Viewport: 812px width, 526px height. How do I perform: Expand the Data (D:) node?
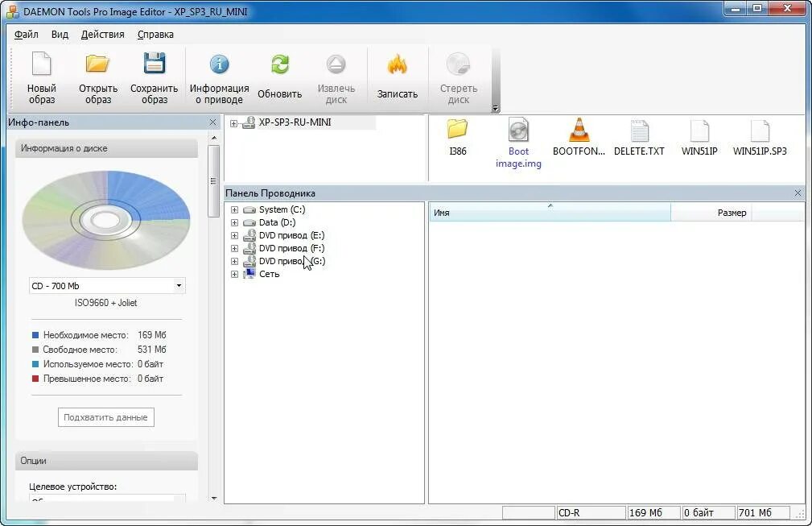(x=235, y=223)
